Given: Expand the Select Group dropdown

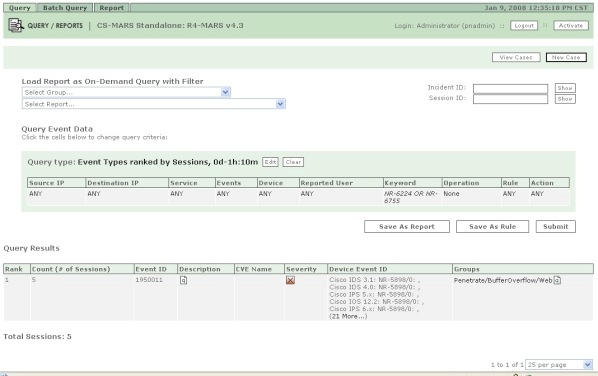Looking at the screenshot, I should pyautogui.click(x=126, y=92).
